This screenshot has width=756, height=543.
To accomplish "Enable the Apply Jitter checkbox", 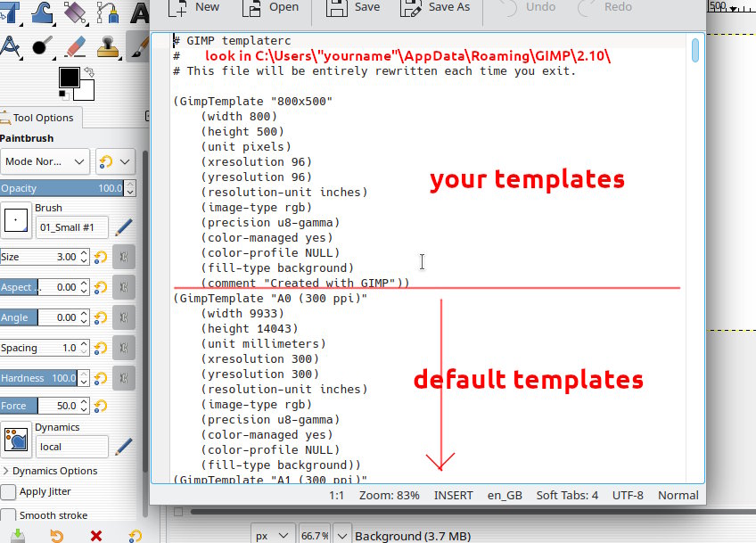I will [8, 492].
